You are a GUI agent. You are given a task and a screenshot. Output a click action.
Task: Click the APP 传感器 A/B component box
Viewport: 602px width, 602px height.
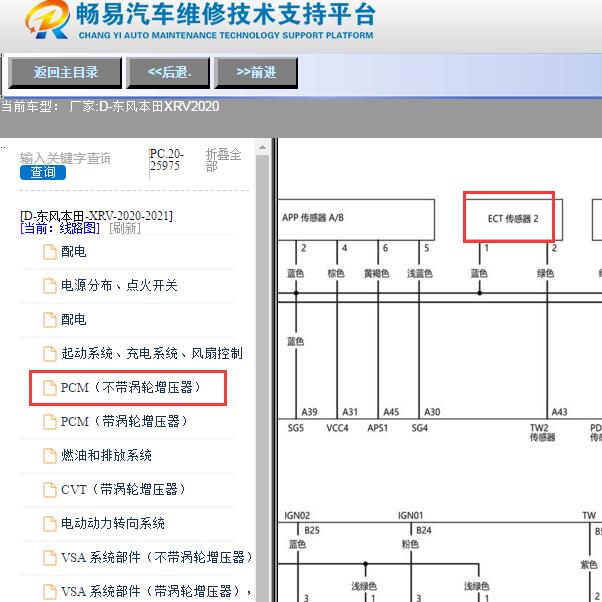[356, 220]
